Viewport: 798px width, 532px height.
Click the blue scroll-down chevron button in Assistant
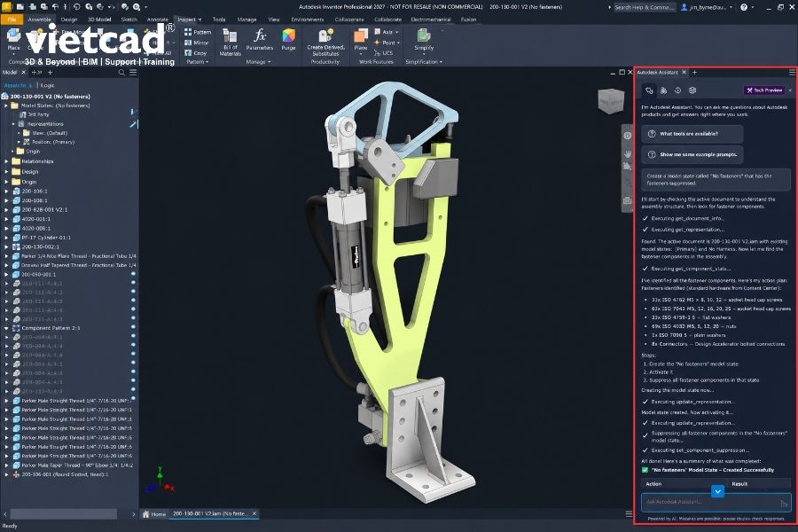[x=717, y=492]
